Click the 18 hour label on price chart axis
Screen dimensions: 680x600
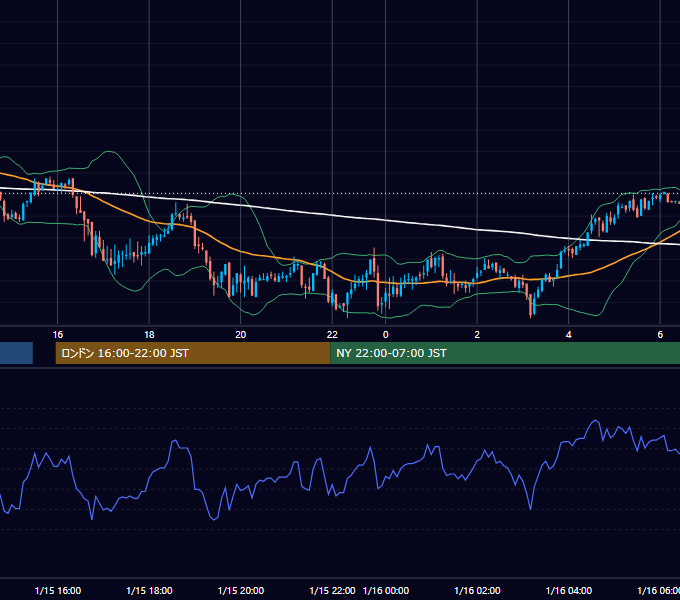[x=149, y=335]
